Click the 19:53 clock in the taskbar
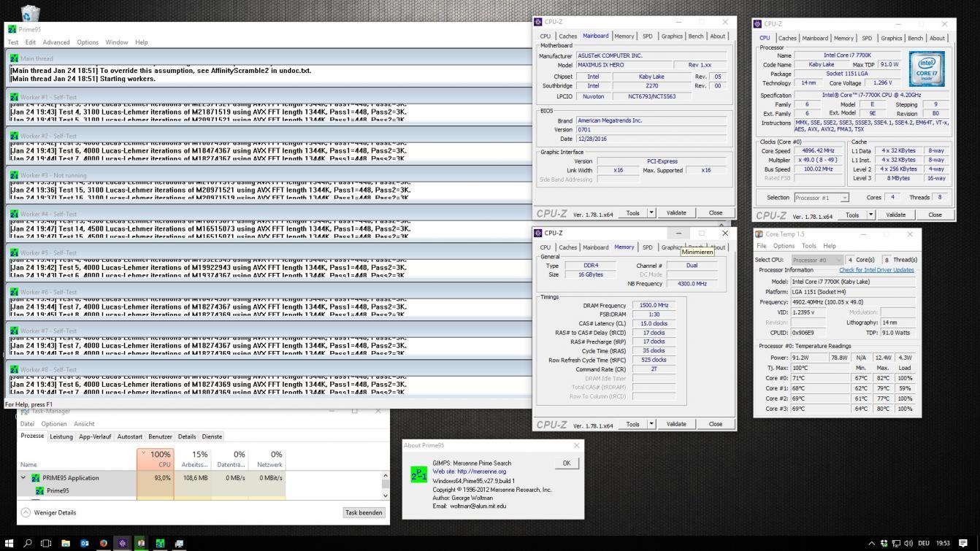Viewport: 980px width, 551px height. tap(943, 543)
